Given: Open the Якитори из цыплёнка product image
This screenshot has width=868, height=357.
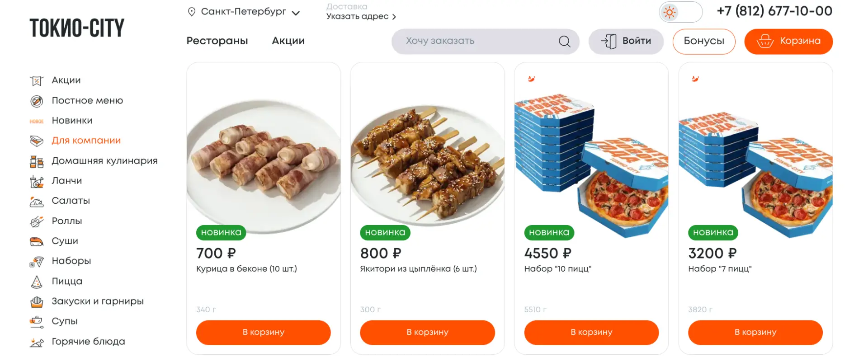Looking at the screenshot, I should [427, 163].
